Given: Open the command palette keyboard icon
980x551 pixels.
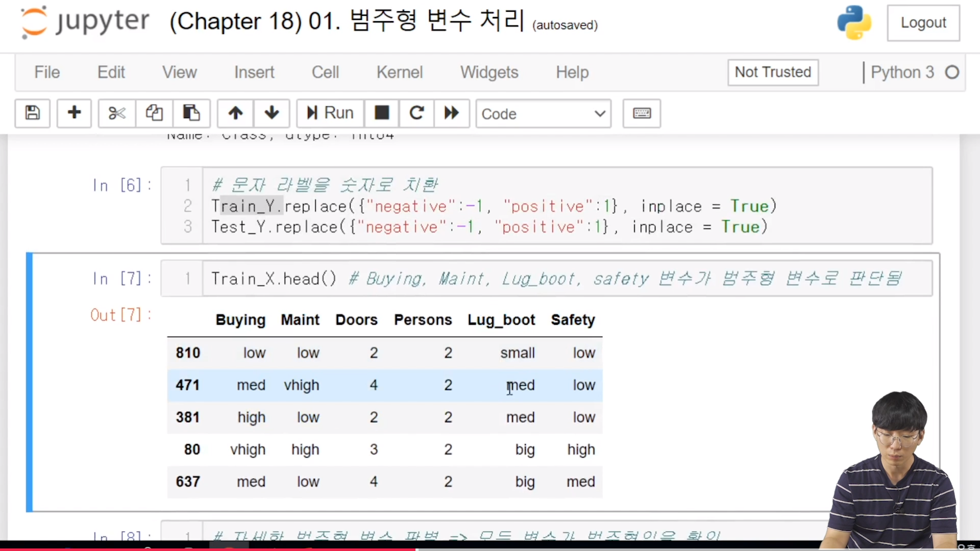Looking at the screenshot, I should point(642,113).
